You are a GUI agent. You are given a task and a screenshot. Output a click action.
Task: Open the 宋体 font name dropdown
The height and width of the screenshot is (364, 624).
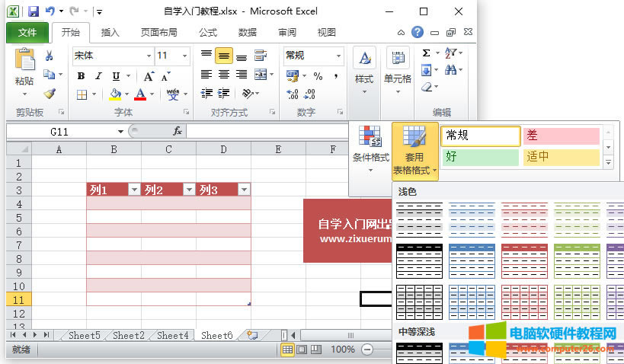click(148, 56)
